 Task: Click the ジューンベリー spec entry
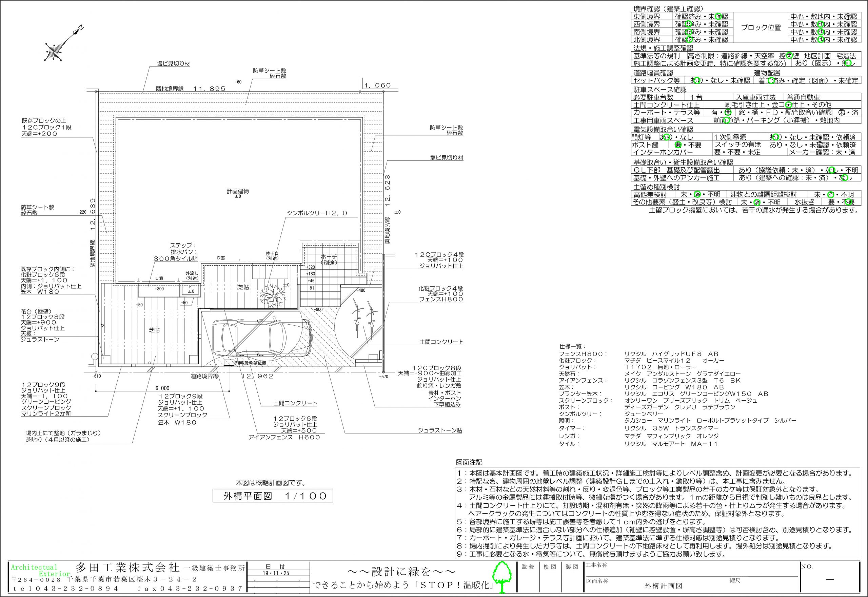[x=644, y=414]
